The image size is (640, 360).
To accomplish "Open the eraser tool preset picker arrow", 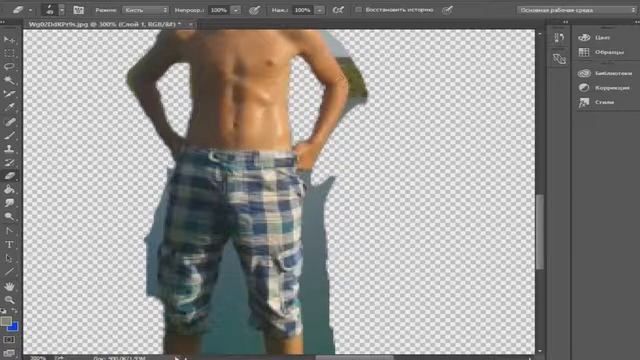I will pyautogui.click(x=30, y=10).
